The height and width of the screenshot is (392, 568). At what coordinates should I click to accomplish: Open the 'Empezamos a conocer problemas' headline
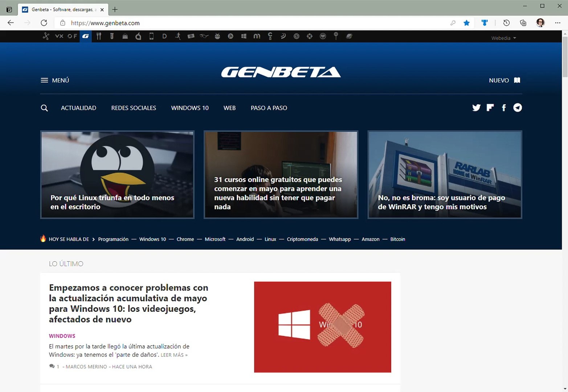coord(128,303)
